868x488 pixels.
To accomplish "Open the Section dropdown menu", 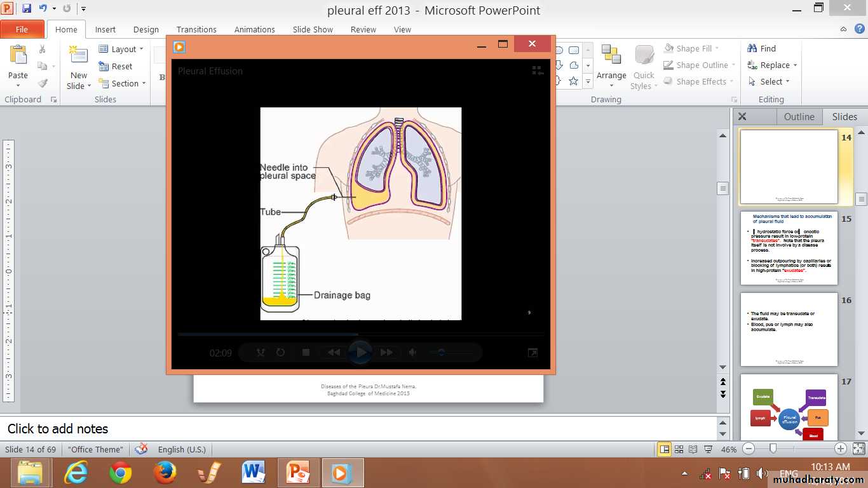I will click(x=123, y=83).
